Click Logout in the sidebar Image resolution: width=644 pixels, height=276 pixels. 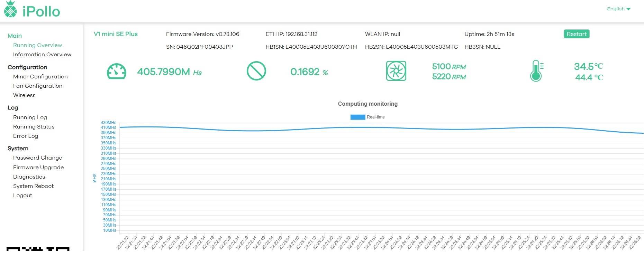pyautogui.click(x=23, y=196)
